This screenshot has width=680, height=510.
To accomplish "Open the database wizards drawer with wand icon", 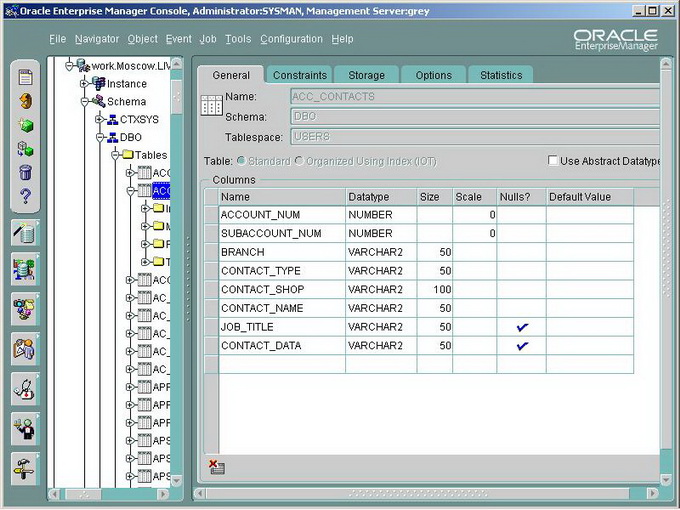I will point(25,233).
